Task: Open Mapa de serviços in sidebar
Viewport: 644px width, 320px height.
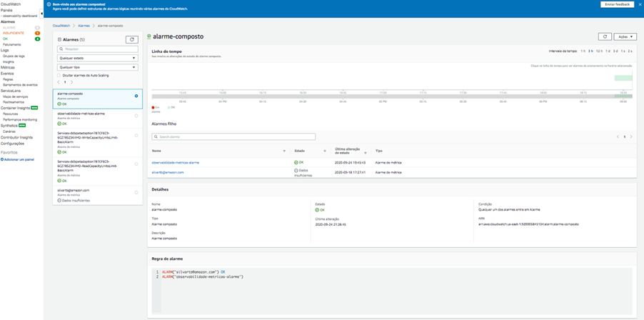Action: (15, 96)
